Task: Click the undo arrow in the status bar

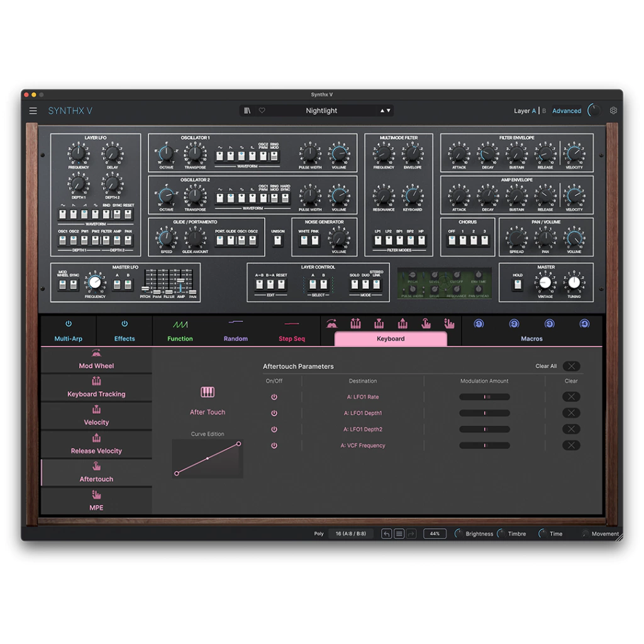Action: [x=387, y=533]
